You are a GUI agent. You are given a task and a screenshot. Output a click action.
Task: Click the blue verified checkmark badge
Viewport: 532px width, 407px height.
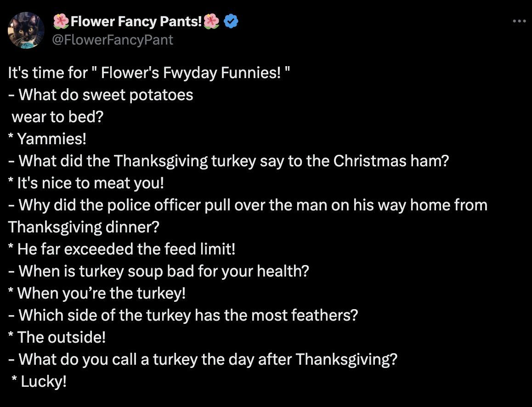(231, 21)
